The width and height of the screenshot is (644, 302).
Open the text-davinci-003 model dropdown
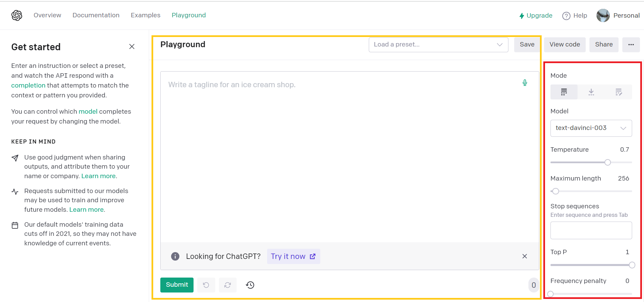591,128
